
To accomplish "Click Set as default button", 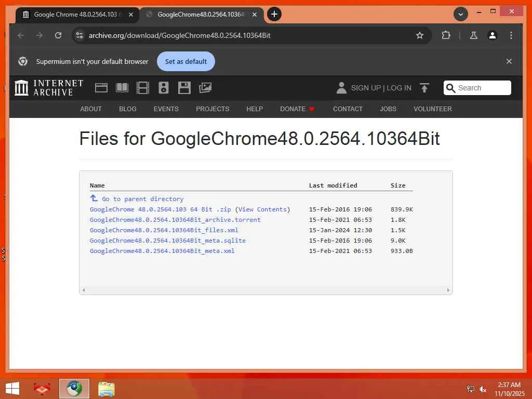I will [186, 61].
